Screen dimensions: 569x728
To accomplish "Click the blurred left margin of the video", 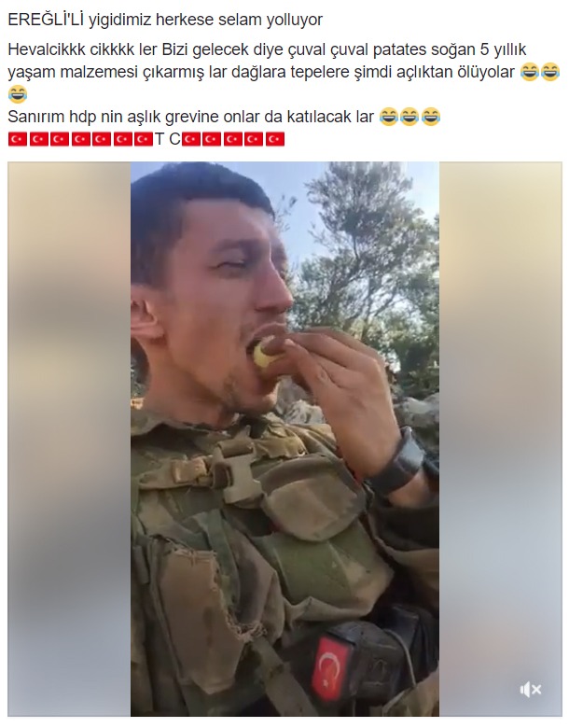I will pyautogui.click(x=69, y=439).
